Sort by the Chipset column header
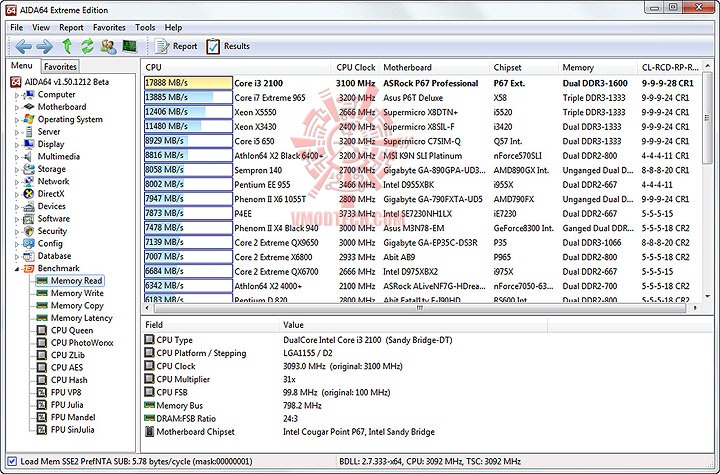Viewport: 720px width, 474px height. pyautogui.click(x=524, y=68)
